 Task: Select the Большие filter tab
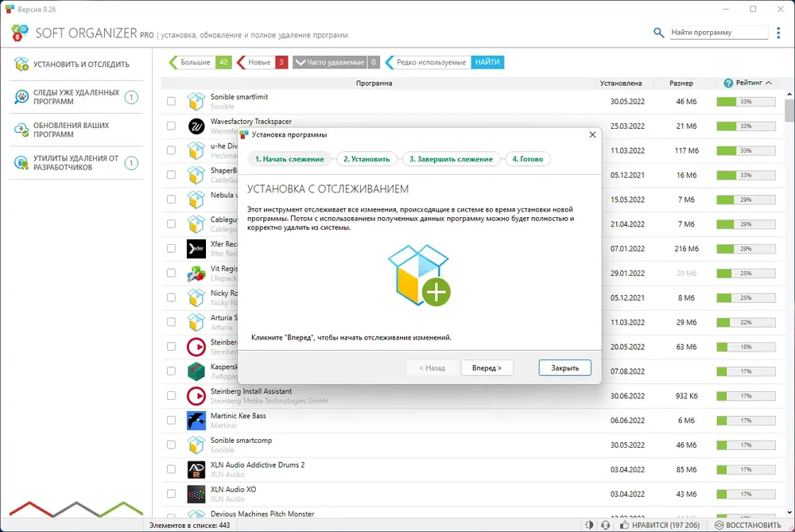(x=200, y=62)
